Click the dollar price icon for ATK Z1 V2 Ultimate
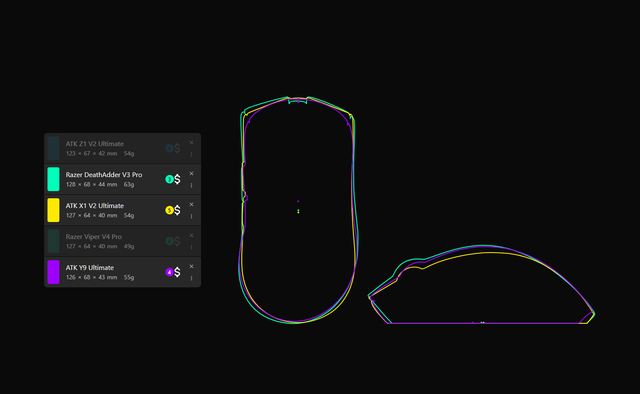640x394 pixels. pyautogui.click(x=177, y=148)
